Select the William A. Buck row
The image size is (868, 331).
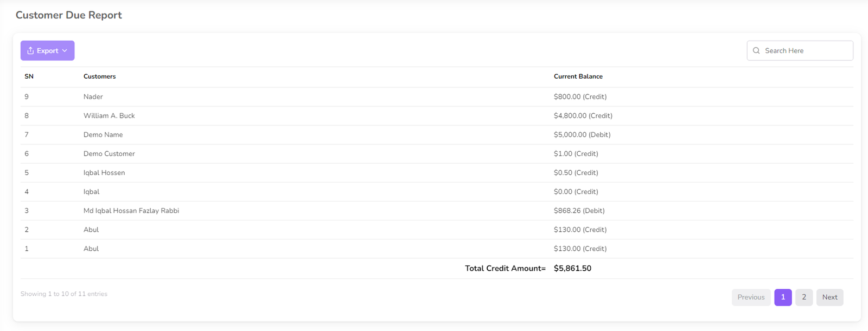109,115
